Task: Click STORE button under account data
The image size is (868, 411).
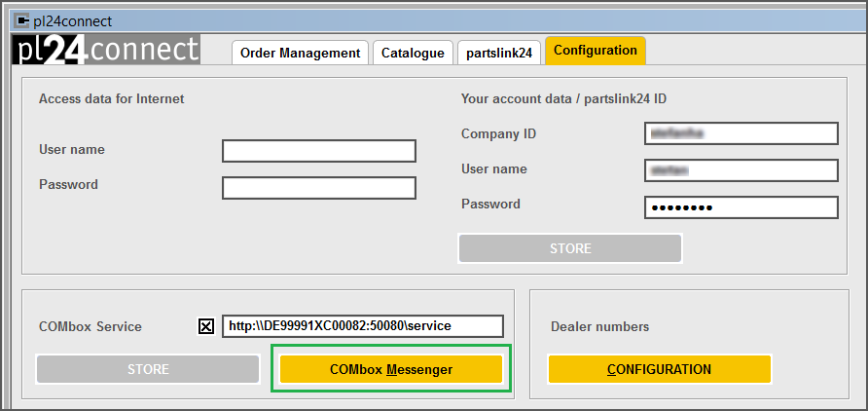Action: [570, 248]
